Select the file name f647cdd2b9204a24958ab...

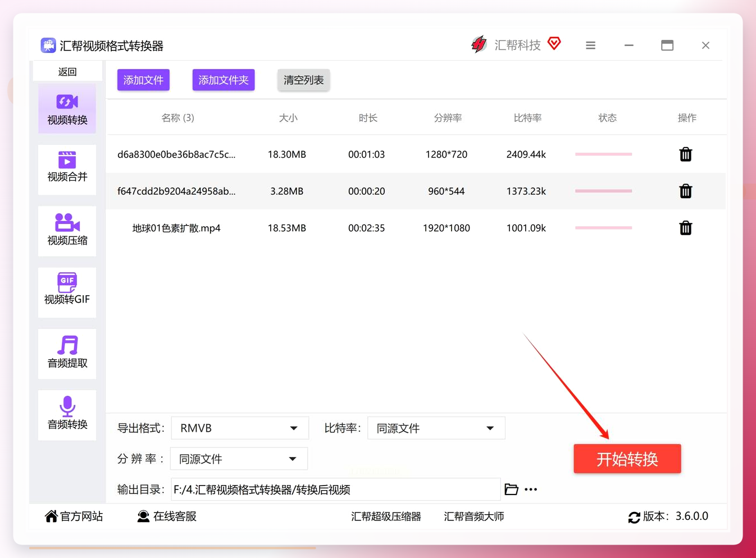point(176,191)
